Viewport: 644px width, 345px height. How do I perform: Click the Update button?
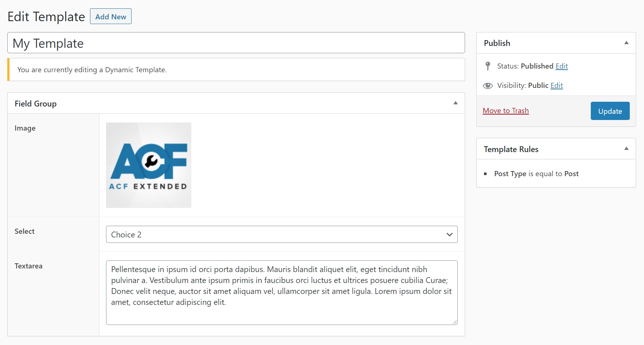click(610, 111)
